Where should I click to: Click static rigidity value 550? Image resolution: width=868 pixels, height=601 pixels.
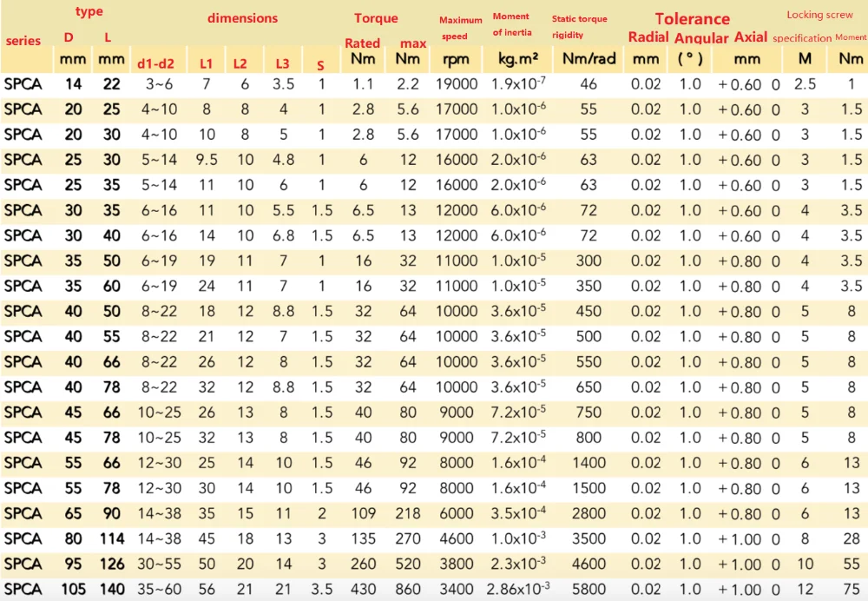(589, 362)
